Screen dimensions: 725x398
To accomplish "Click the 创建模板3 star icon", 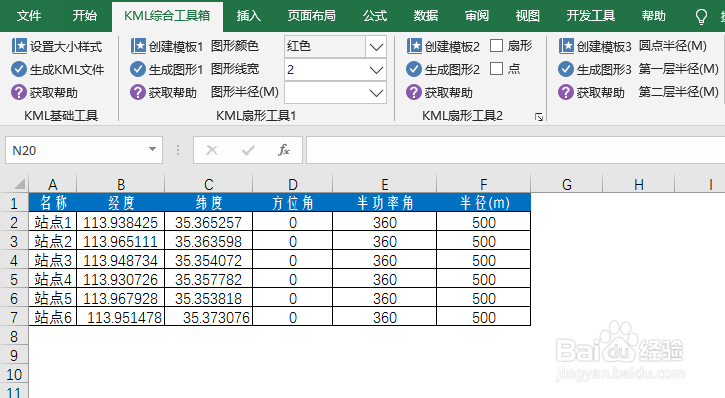I will coord(566,46).
